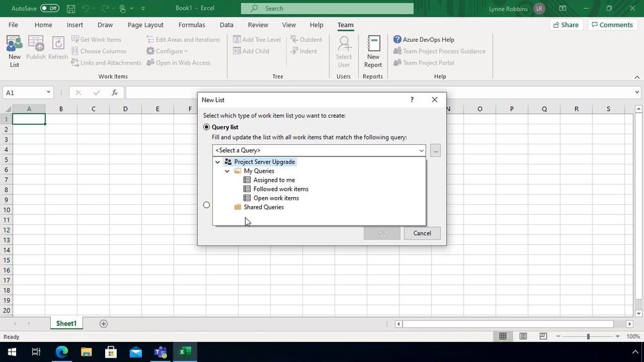Click the Refresh ribbon icon

58,48
